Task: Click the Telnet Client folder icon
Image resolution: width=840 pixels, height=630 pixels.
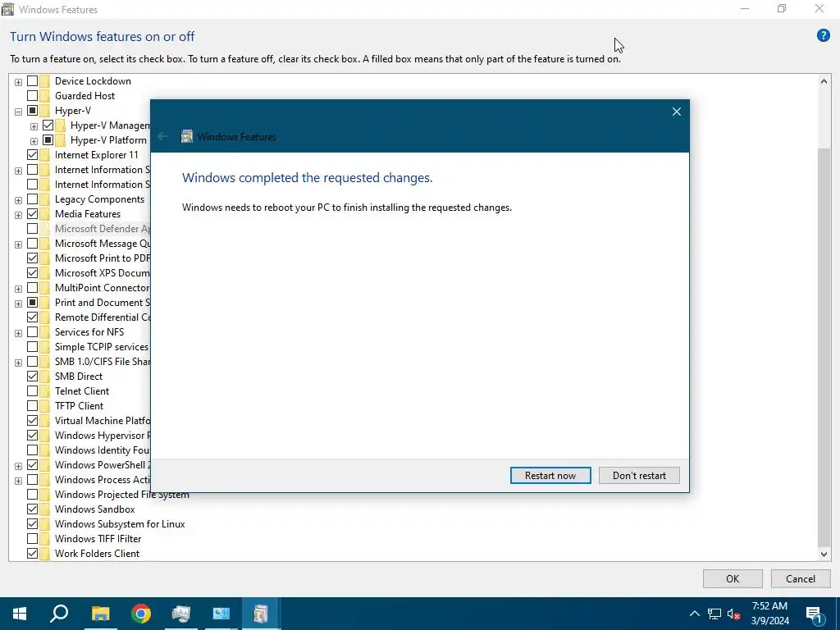Action: [45, 391]
